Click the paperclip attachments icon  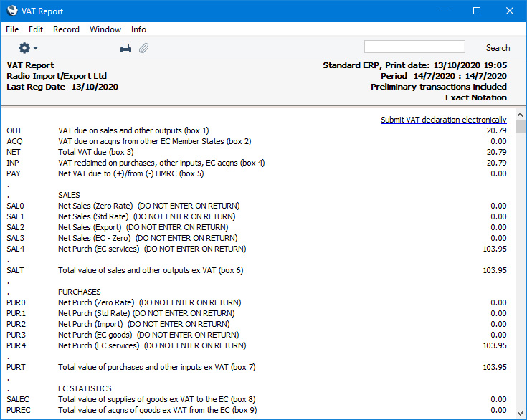click(143, 49)
